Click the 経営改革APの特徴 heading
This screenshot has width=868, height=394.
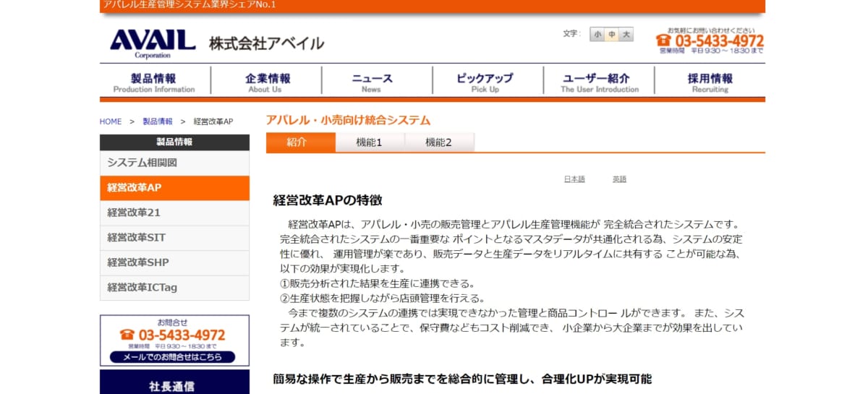click(x=327, y=200)
